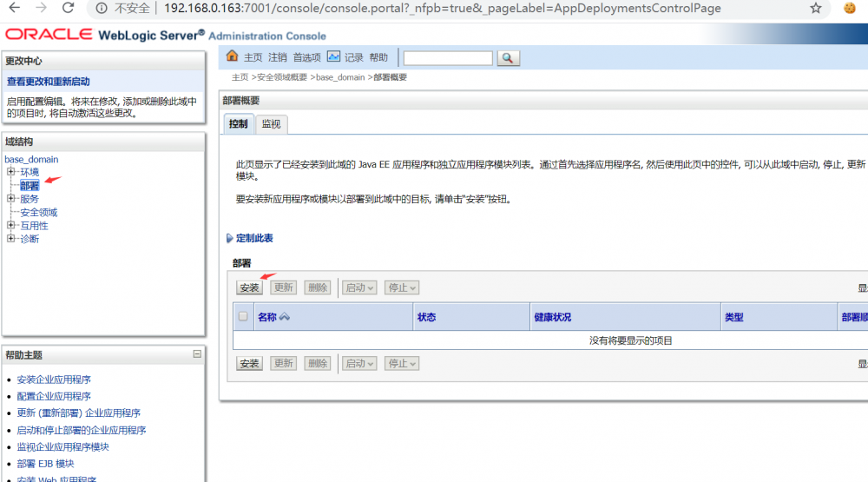Select 服务 in the domain tree

point(30,199)
